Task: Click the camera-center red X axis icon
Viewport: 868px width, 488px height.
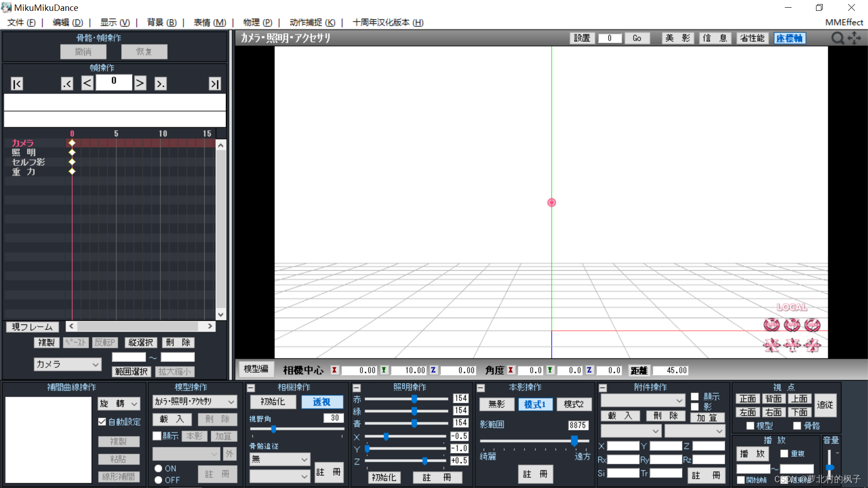Action: tap(335, 370)
